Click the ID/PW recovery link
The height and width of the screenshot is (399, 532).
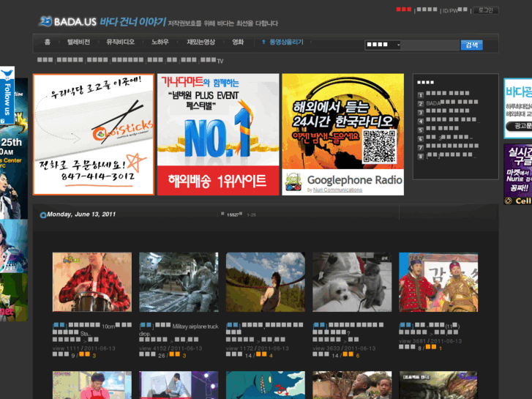click(455, 10)
